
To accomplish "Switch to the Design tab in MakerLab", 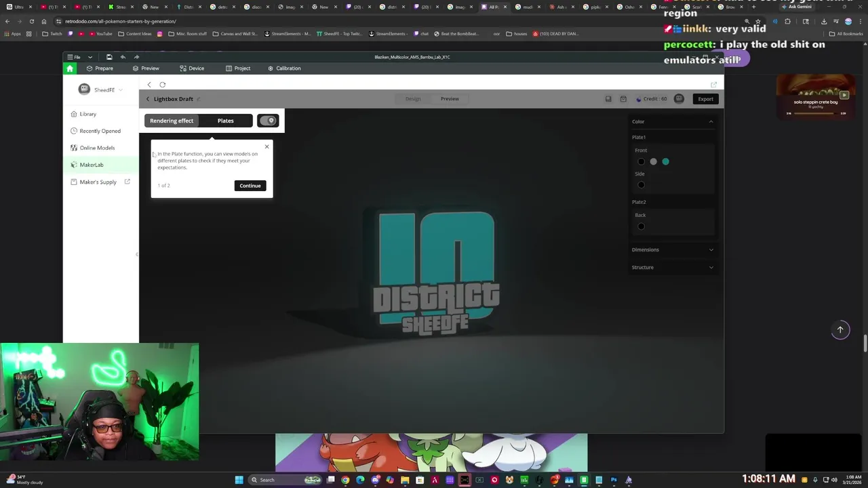I will [413, 99].
